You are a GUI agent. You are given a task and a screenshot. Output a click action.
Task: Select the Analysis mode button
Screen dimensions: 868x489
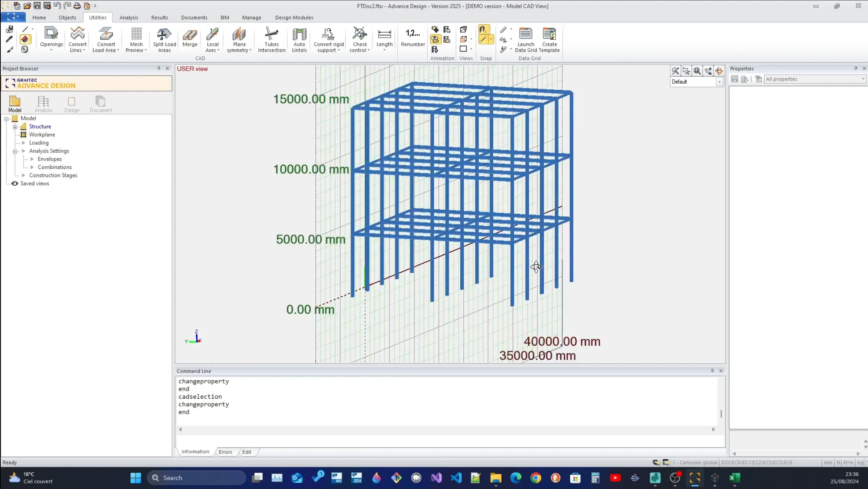pos(43,104)
